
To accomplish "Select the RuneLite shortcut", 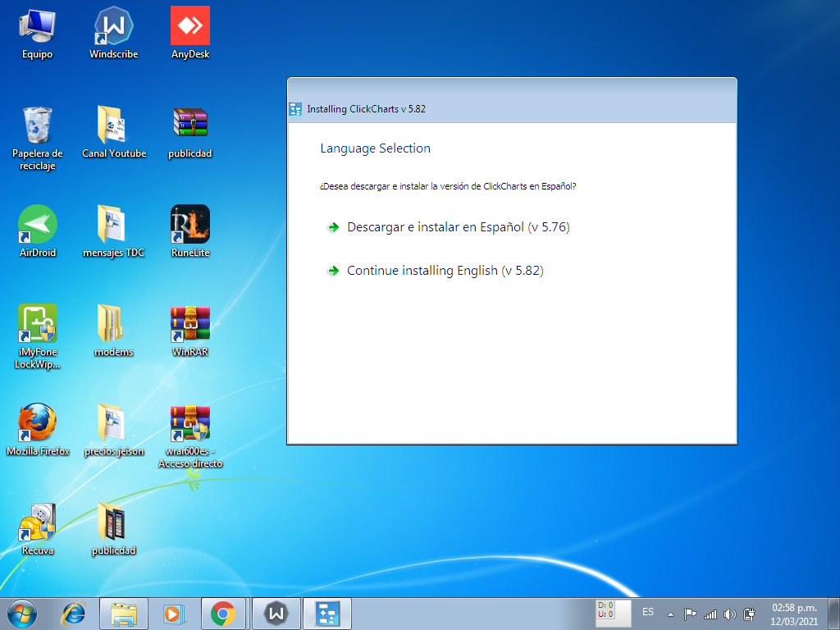I will pyautogui.click(x=190, y=231).
